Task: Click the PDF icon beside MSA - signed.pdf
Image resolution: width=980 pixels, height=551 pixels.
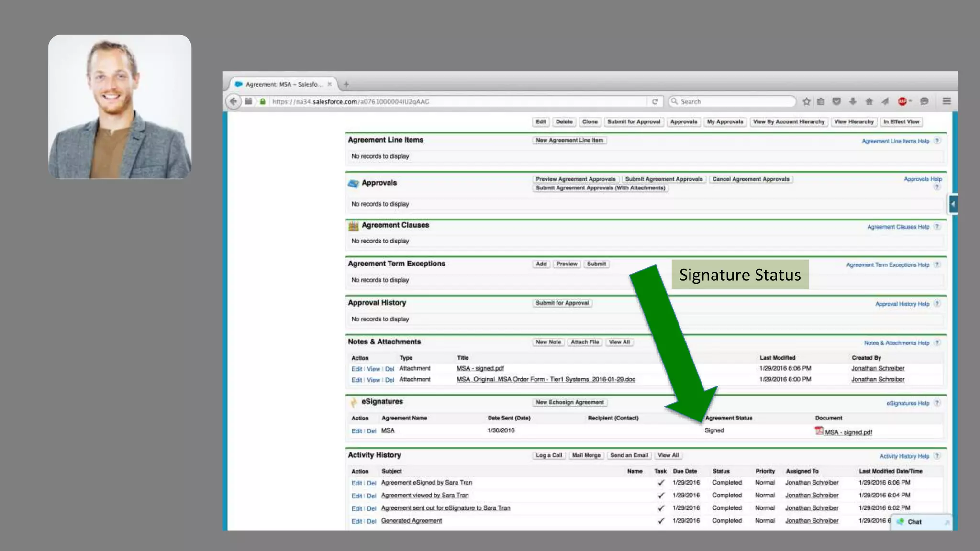Action: [x=819, y=431]
